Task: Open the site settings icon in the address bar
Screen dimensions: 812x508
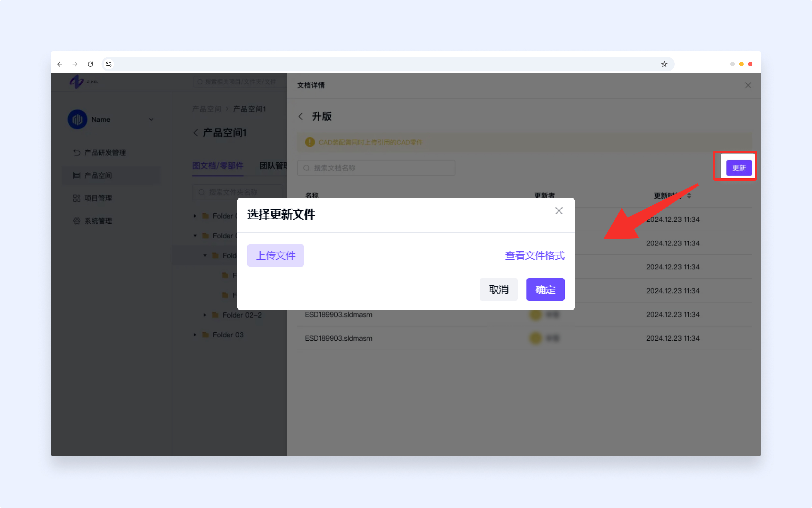Action: click(109, 64)
